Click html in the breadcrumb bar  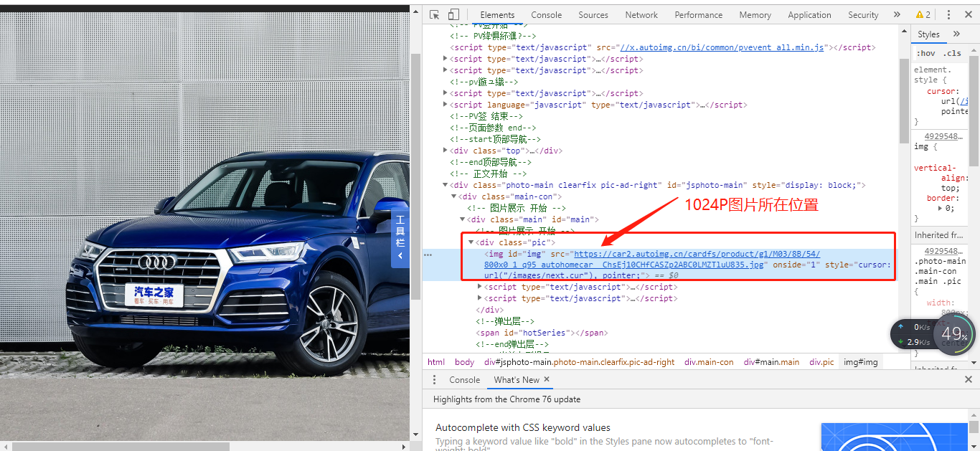click(436, 362)
